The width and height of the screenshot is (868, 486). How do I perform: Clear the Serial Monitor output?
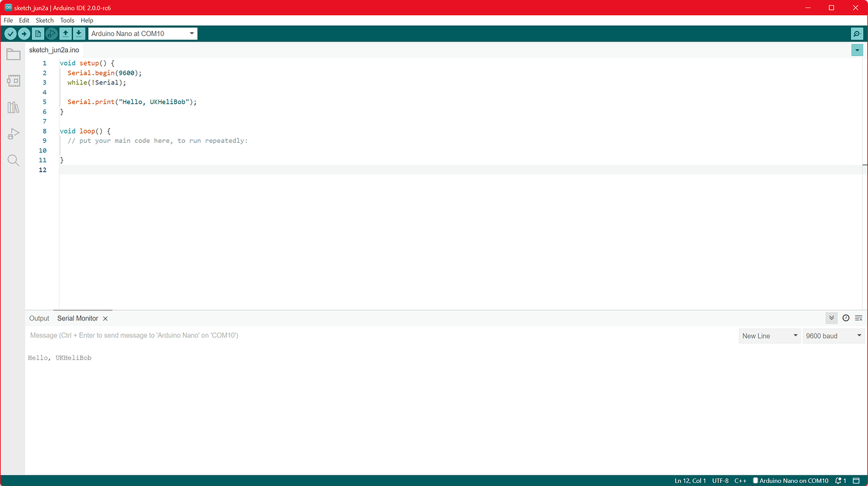tap(859, 318)
